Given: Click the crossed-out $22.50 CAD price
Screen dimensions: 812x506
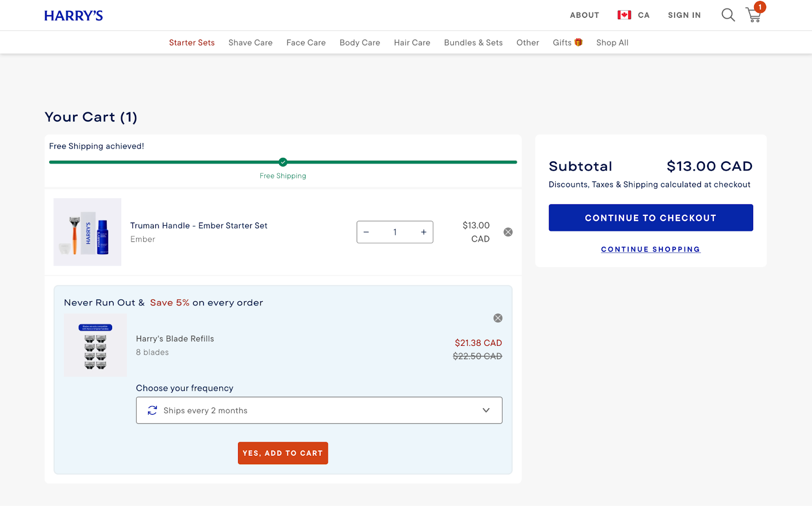Looking at the screenshot, I should point(478,356).
